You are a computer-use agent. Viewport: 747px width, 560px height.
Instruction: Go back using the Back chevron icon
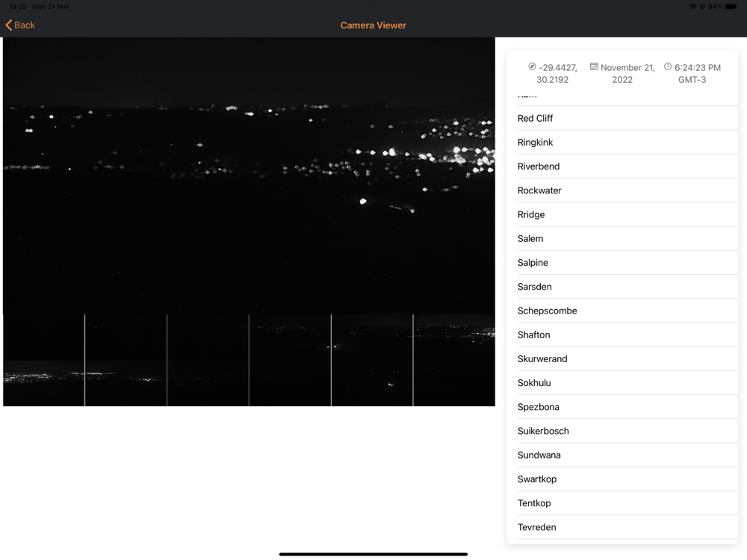tap(8, 25)
